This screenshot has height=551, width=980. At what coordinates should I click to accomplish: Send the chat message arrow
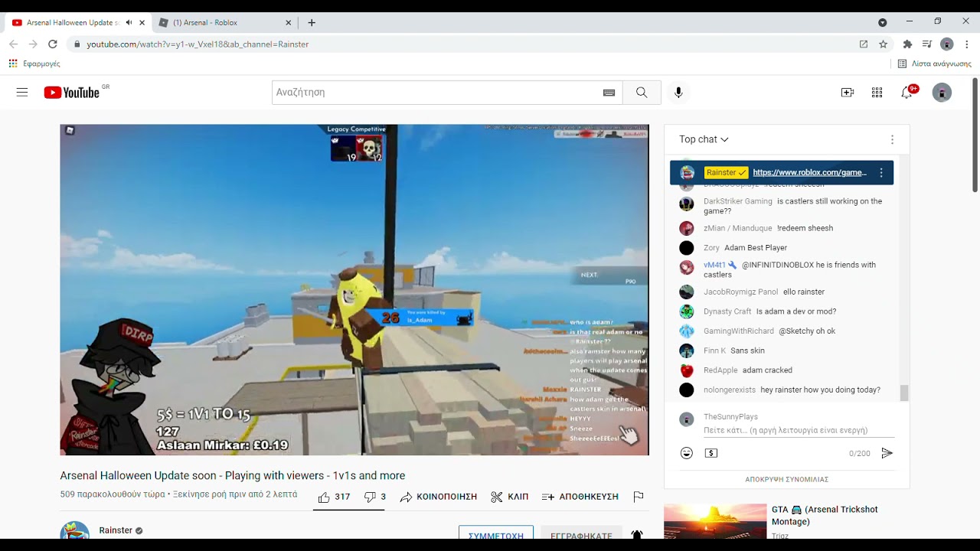coord(887,453)
